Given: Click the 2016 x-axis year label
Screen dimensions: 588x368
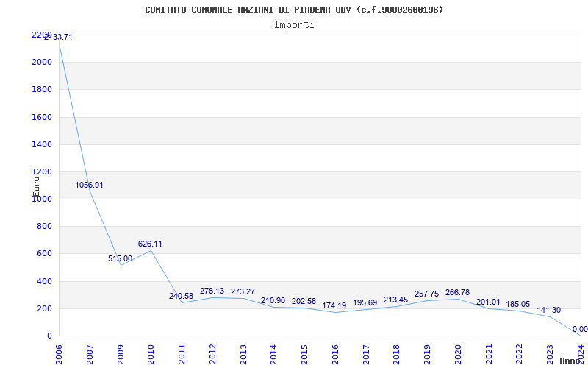Looking at the screenshot, I should pos(335,354).
